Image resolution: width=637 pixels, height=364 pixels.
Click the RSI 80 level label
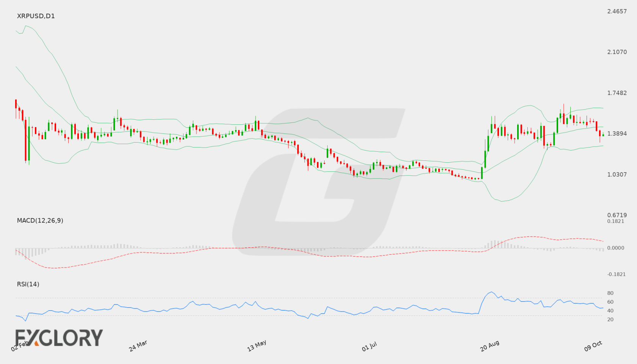click(610, 293)
